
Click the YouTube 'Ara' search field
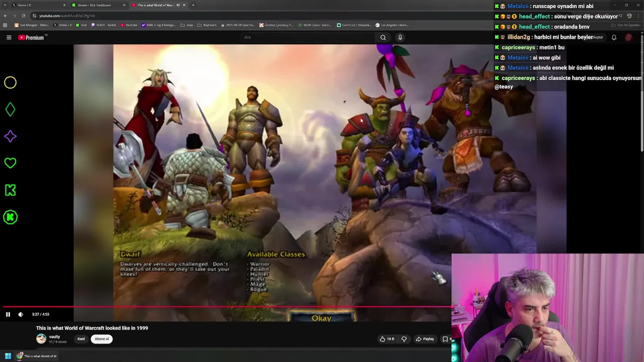[307, 37]
